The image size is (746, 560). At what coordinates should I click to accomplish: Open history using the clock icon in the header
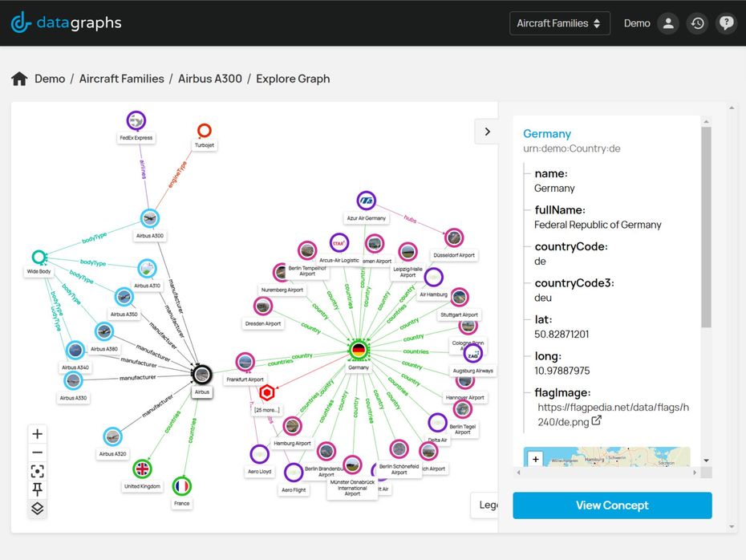click(x=697, y=23)
